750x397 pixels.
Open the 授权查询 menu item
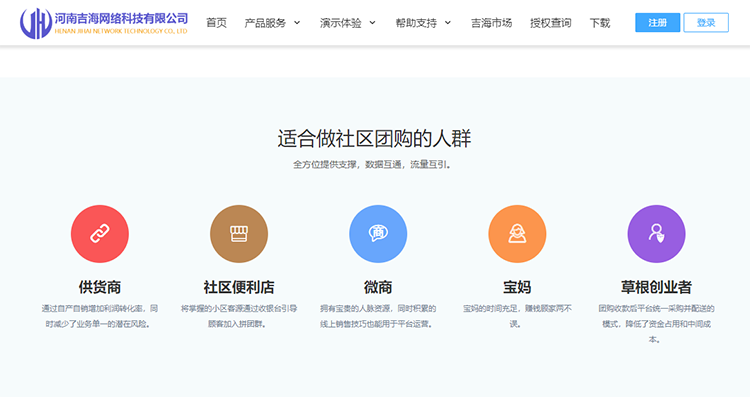551,22
